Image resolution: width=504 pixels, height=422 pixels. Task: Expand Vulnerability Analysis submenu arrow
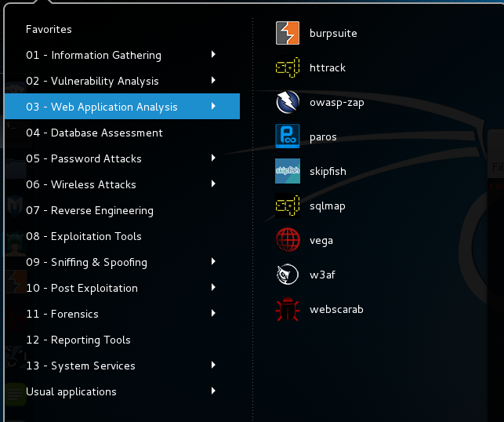tap(213, 80)
